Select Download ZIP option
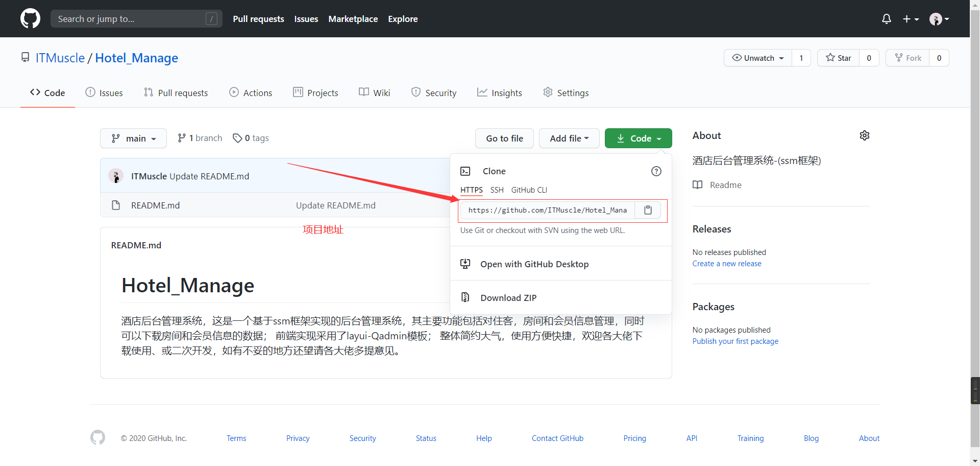980x466 pixels. click(x=508, y=298)
